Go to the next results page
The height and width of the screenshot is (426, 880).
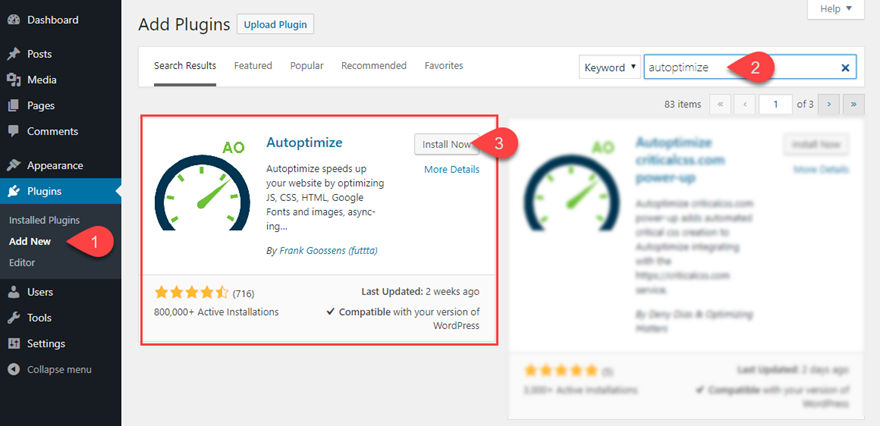tap(828, 104)
